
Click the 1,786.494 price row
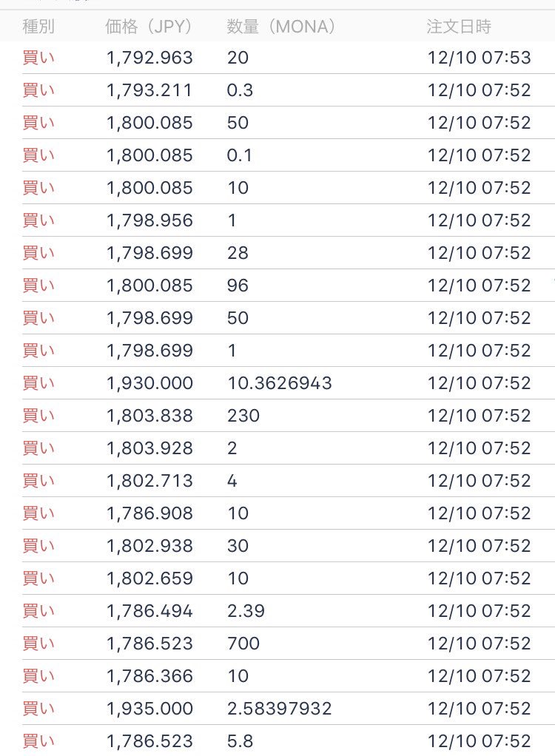[289, 611]
